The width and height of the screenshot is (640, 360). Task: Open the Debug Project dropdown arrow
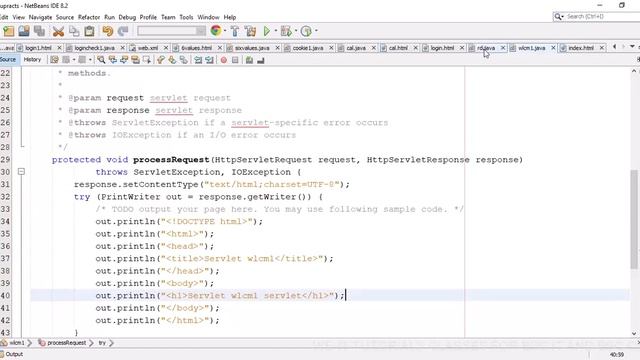[296, 31]
